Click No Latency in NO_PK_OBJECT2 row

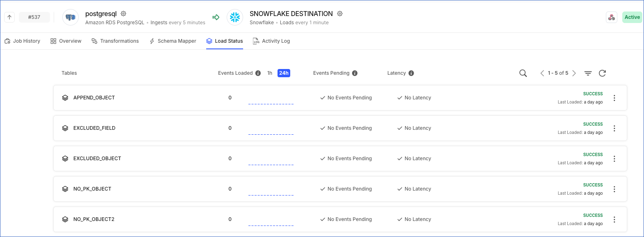(414, 219)
